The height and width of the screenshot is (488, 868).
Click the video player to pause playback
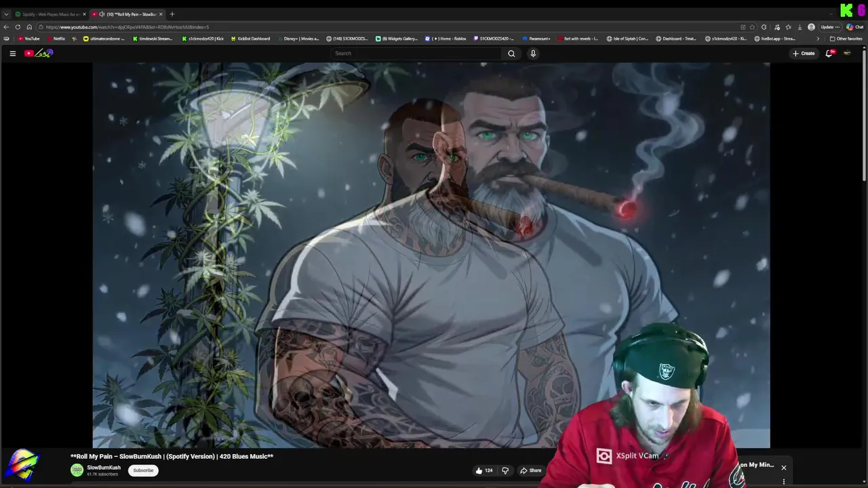point(431,255)
